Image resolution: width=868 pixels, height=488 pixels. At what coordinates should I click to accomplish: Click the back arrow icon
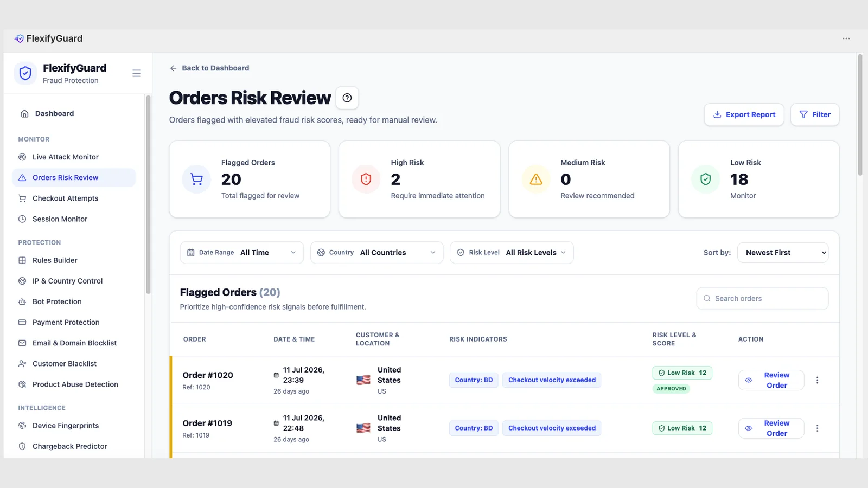point(173,68)
